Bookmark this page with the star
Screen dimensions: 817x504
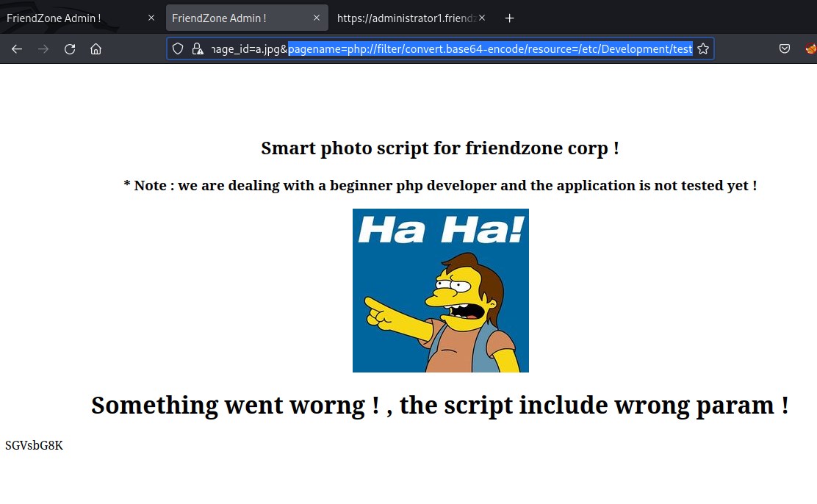703,49
